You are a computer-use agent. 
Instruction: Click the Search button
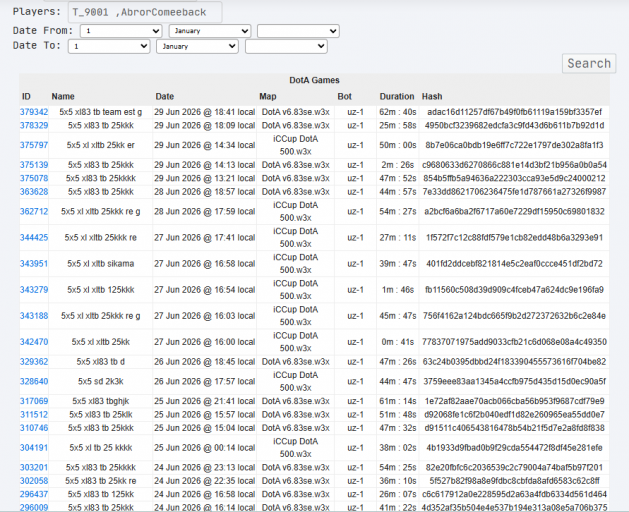(589, 63)
